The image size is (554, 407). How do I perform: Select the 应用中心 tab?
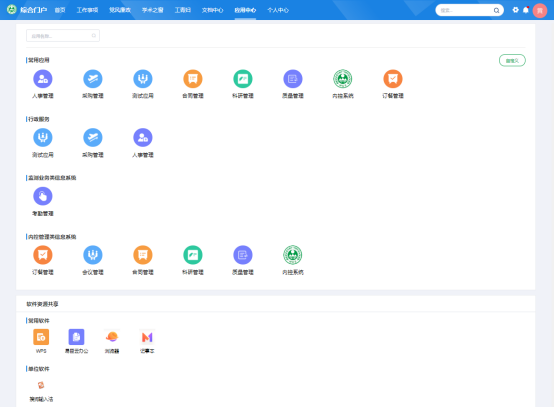245,10
